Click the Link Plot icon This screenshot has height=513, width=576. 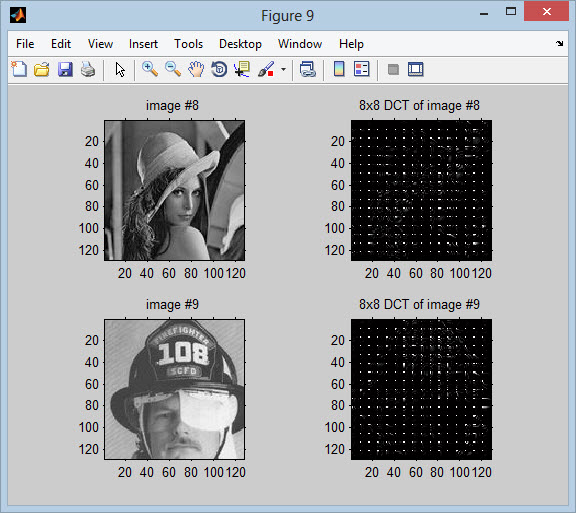coord(307,69)
